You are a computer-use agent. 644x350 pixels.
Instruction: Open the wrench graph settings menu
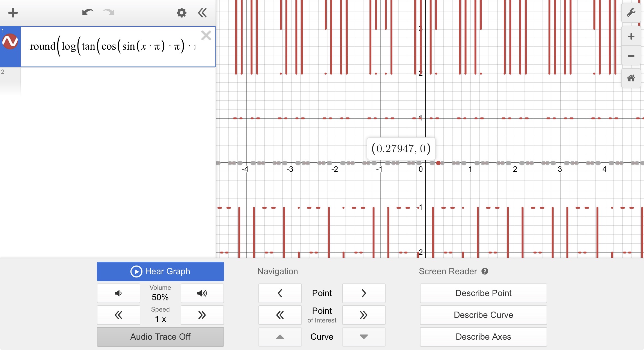click(x=631, y=13)
